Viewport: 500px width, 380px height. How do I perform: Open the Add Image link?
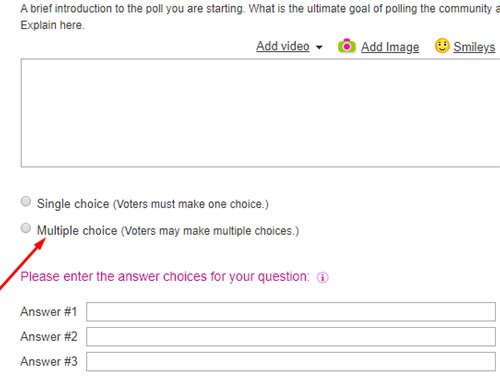click(x=390, y=47)
